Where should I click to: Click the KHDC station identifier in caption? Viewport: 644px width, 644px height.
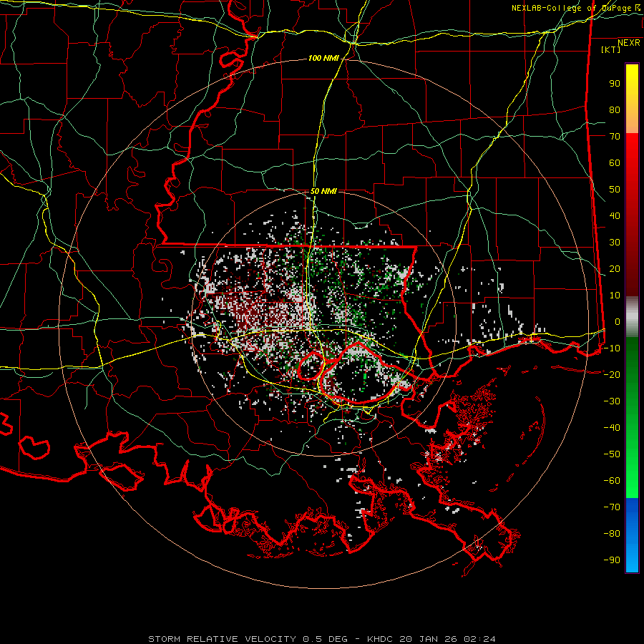pos(380,639)
